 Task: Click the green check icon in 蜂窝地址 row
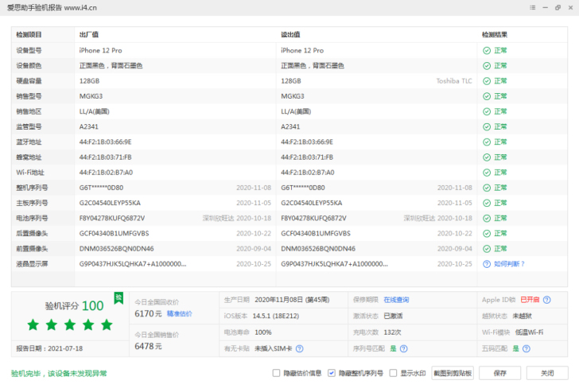[487, 157]
